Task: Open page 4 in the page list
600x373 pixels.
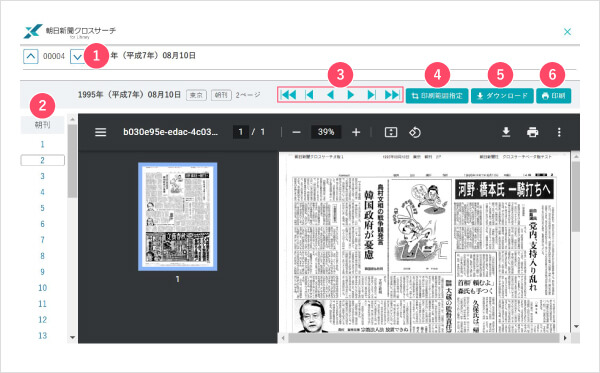Action: (42, 192)
